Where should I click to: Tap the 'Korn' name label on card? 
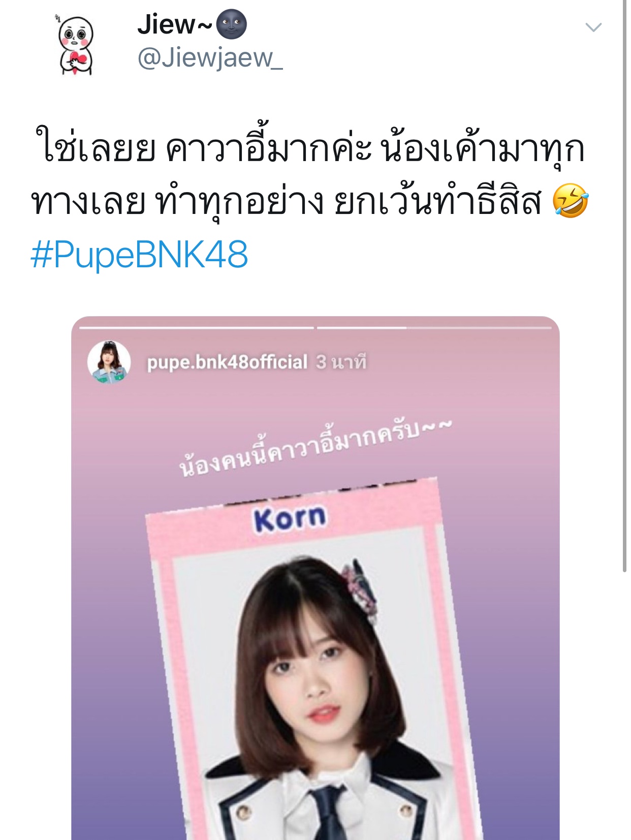point(290,519)
